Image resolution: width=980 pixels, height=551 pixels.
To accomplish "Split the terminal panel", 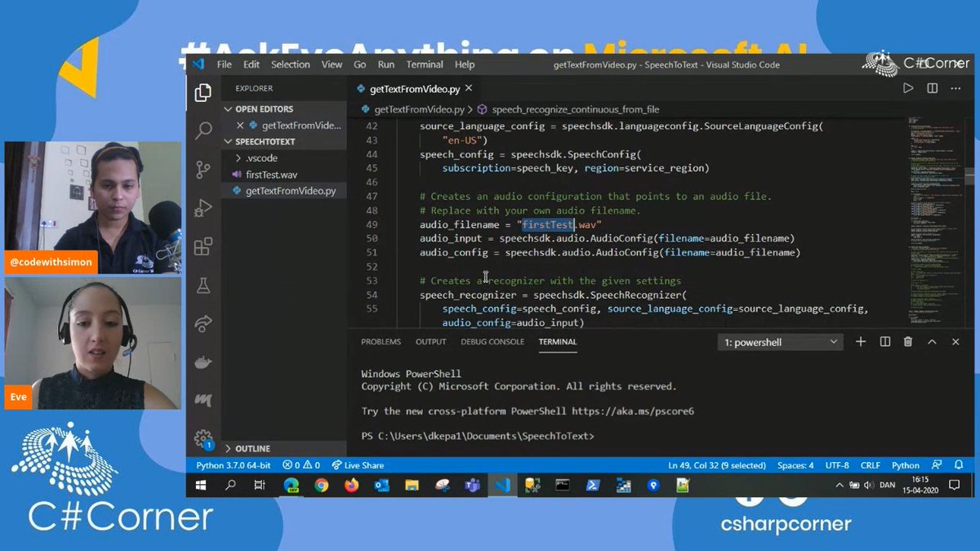I will tap(884, 342).
